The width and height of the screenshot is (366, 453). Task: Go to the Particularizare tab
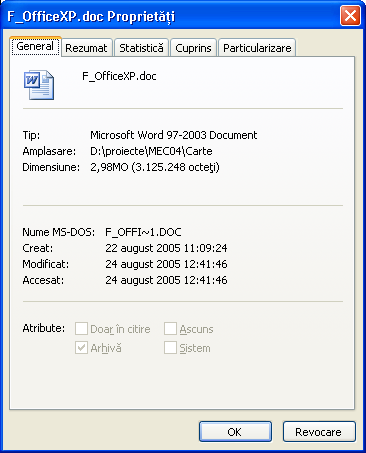click(x=257, y=48)
